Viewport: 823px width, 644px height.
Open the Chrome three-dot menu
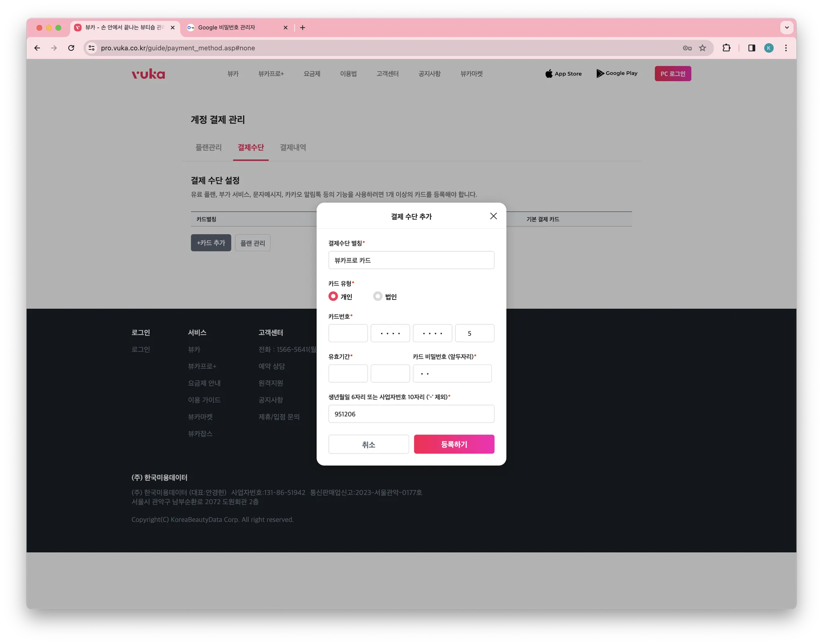click(786, 48)
